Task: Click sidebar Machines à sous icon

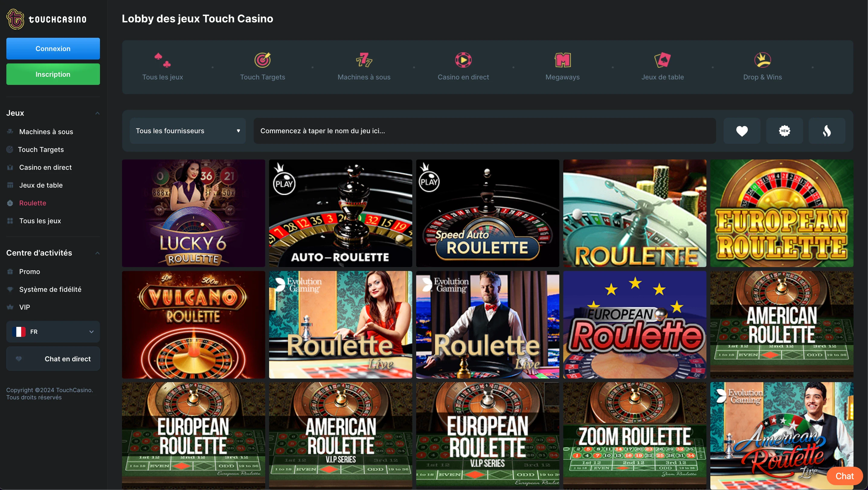Action: [x=10, y=131]
